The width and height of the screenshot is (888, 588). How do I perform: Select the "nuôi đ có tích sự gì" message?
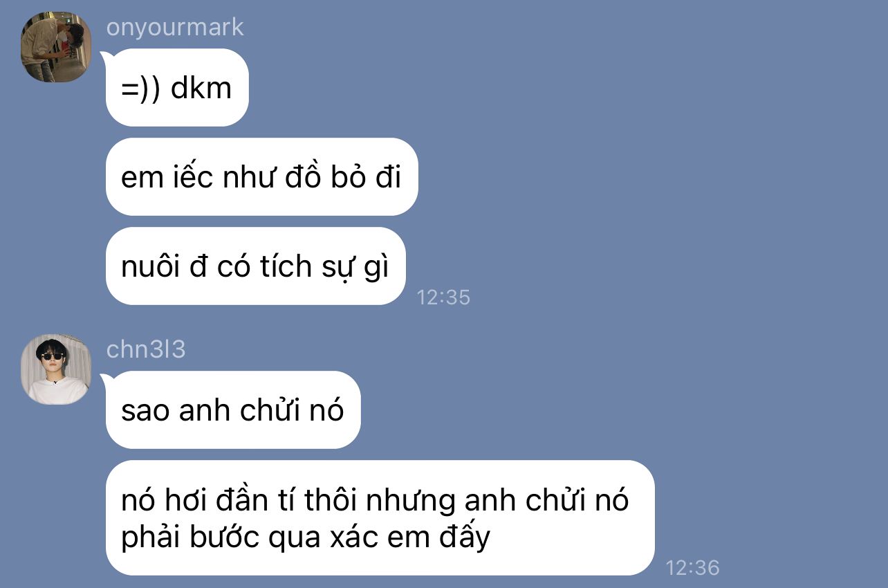[255, 266]
